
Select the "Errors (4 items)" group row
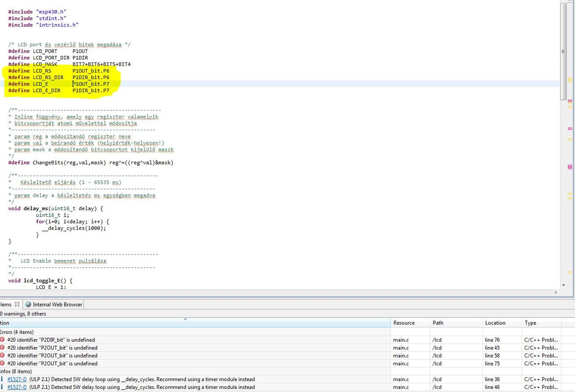[17, 332]
